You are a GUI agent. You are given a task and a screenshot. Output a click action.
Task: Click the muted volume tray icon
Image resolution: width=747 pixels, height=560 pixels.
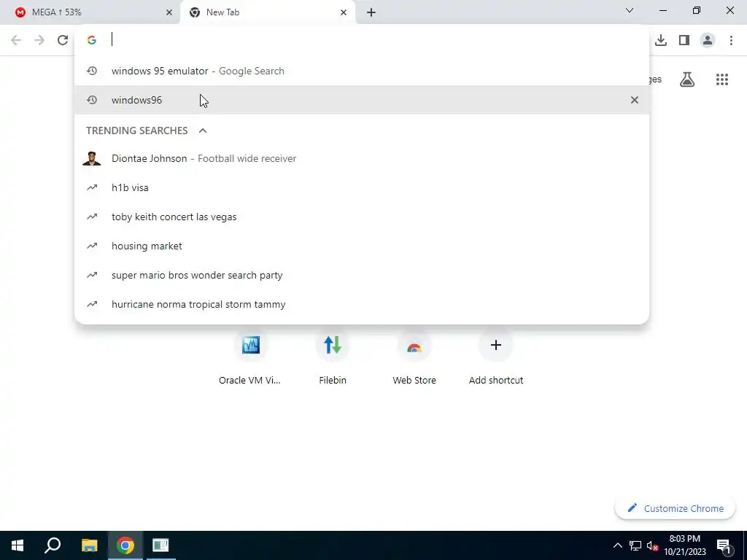click(652, 545)
